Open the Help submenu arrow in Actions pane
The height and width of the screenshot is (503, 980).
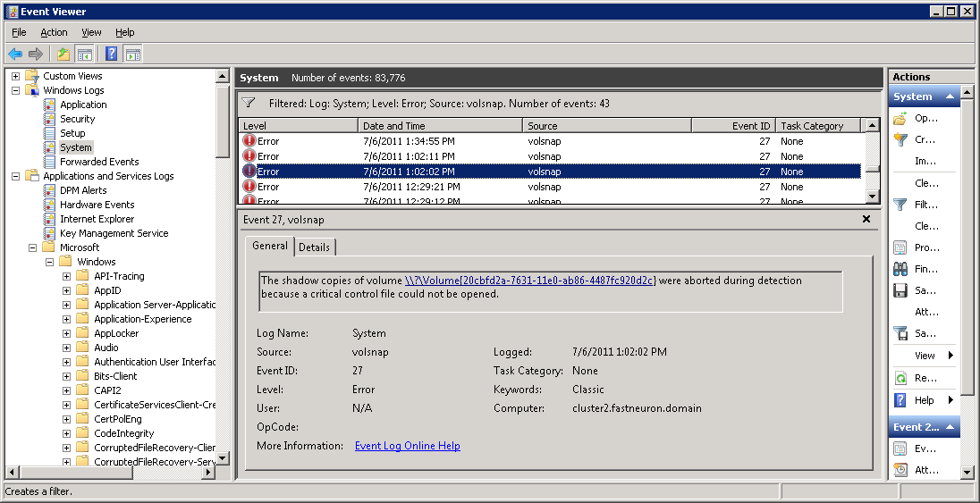coord(950,400)
